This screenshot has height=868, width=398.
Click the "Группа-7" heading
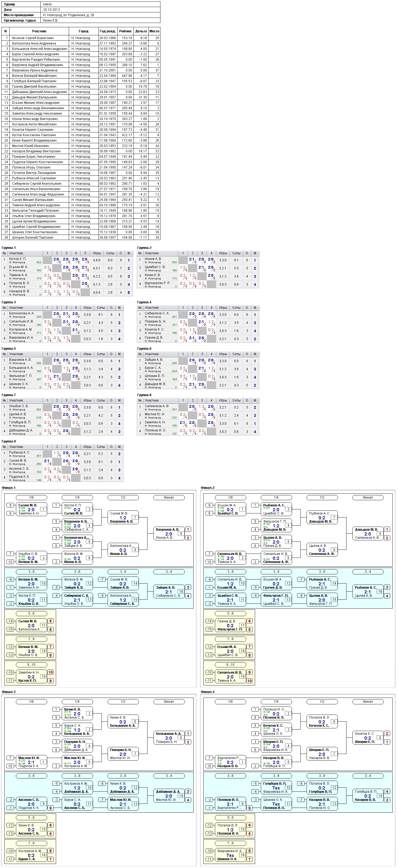coord(9,395)
